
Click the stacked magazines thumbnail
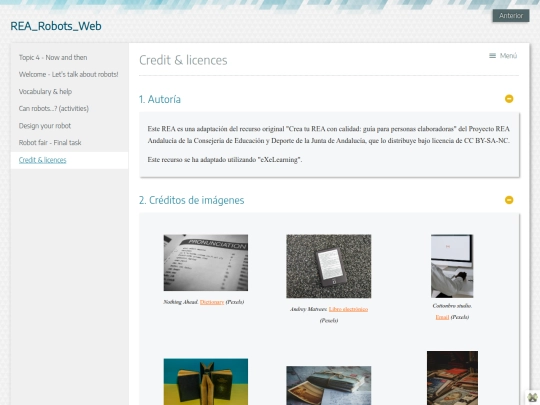point(452,378)
